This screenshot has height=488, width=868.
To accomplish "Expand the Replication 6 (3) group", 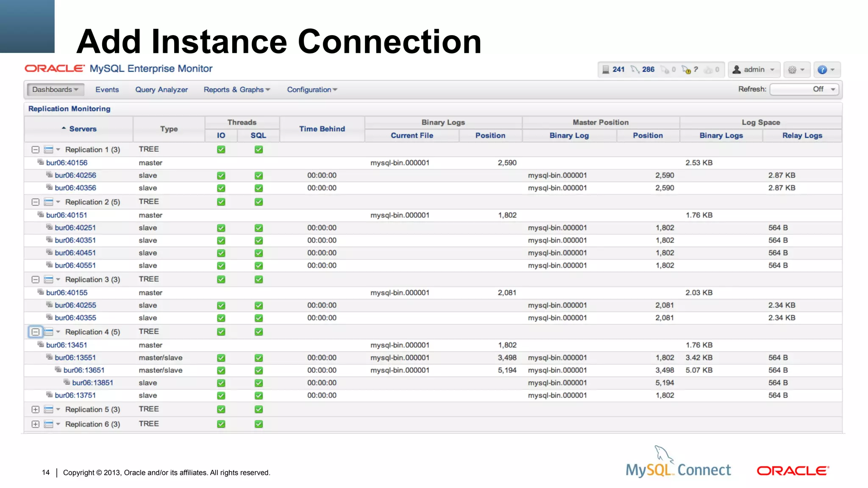I will pos(36,424).
